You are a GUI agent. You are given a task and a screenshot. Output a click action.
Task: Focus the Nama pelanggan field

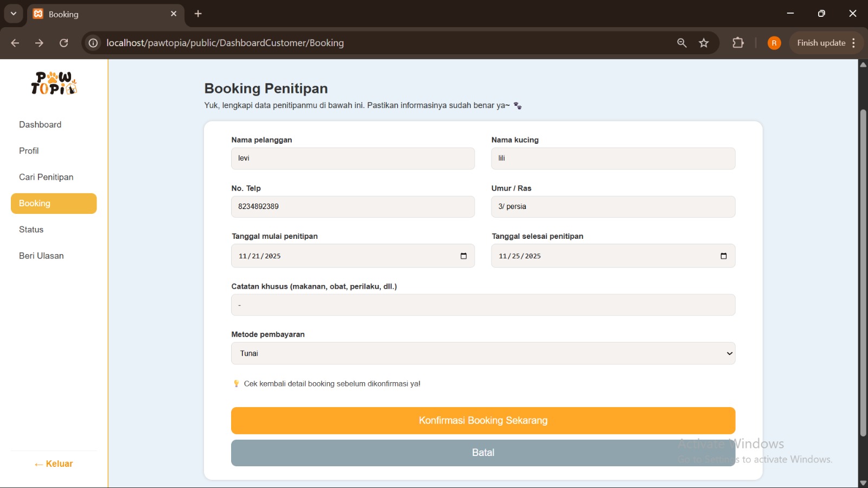tap(353, 159)
